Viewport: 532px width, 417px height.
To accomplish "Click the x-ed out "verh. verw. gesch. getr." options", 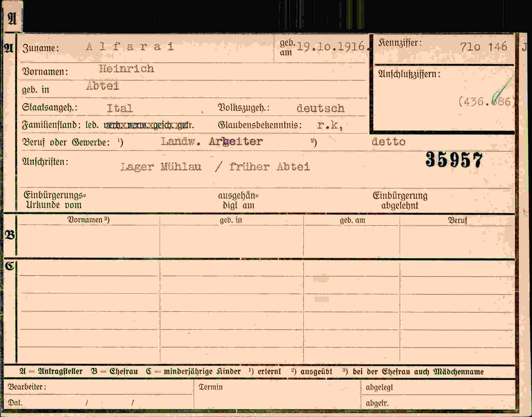I will coord(149,125).
